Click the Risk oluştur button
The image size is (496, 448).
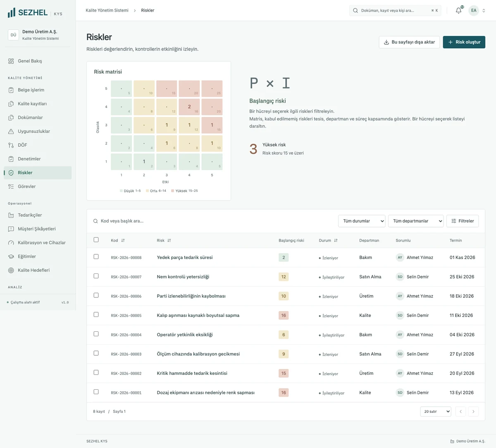point(464,42)
